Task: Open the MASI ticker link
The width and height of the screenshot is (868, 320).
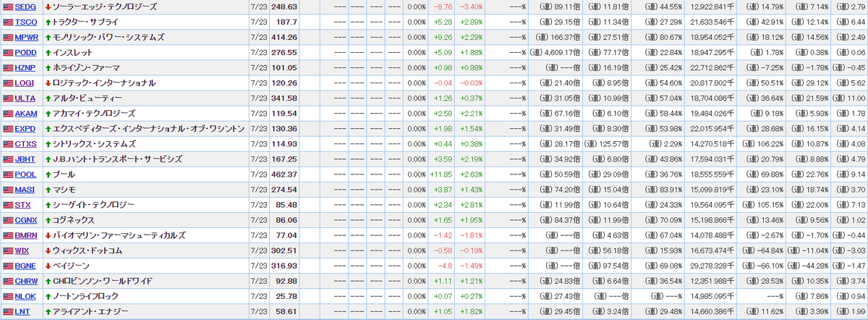Action: tap(25, 189)
